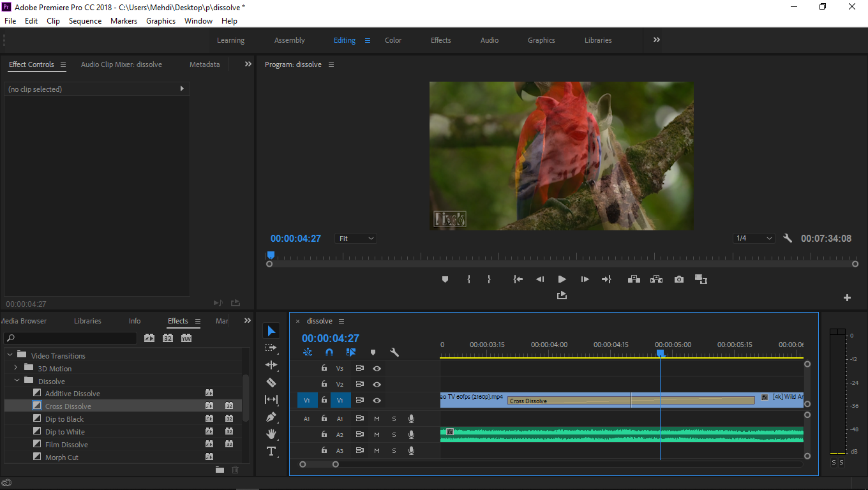This screenshot has width=868, height=490.
Task: Select the Type tool
Action: tap(271, 451)
